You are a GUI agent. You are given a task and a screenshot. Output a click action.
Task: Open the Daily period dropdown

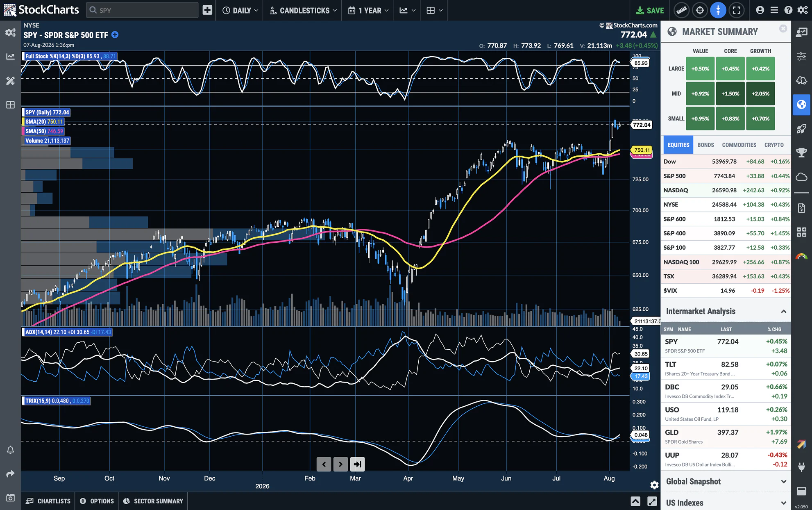tap(240, 10)
